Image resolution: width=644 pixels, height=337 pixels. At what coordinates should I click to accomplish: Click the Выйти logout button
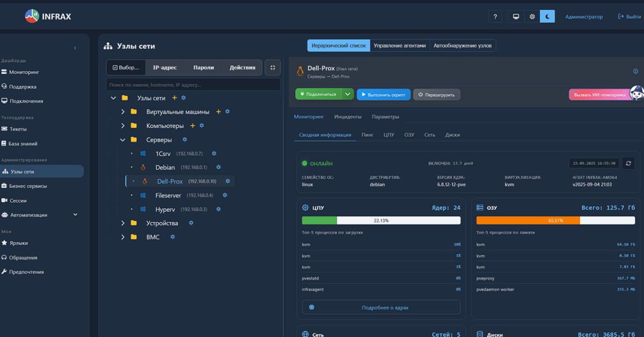[630, 17]
